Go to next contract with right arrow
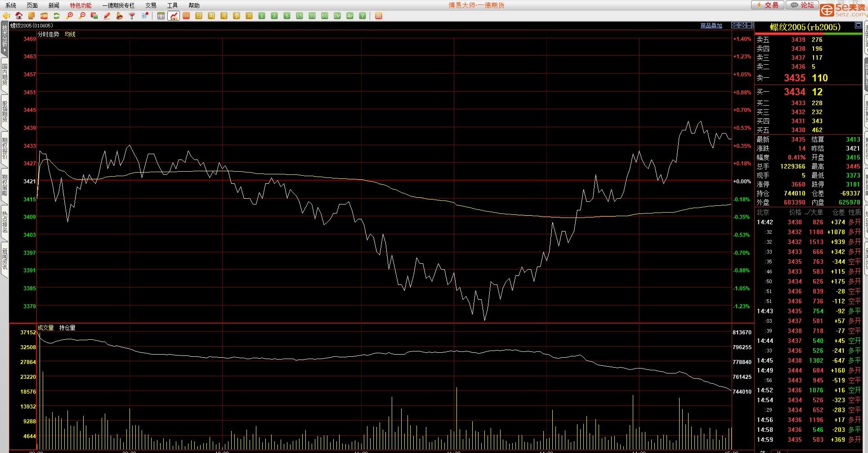Image resolution: width=868 pixels, height=453 pixels. tap(742, 25)
